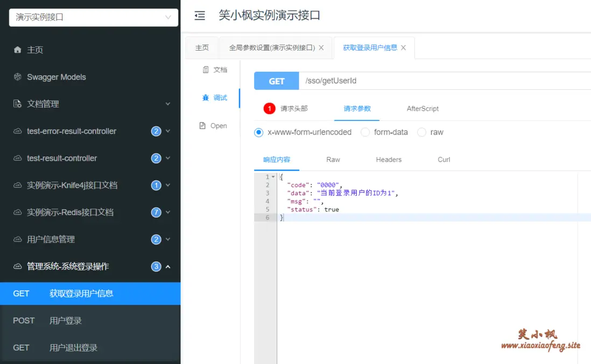The width and height of the screenshot is (591, 364).
Task: Click the GET method button
Action: [x=277, y=81]
